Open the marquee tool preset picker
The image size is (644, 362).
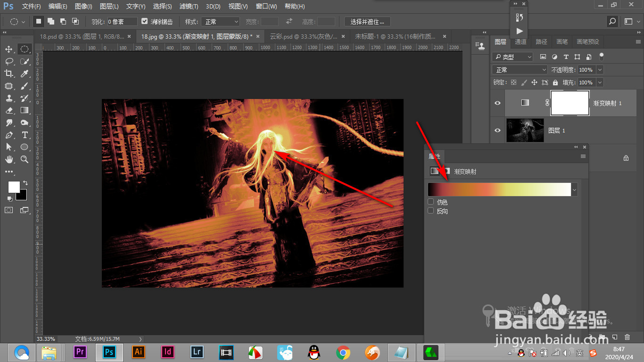[x=17, y=22]
